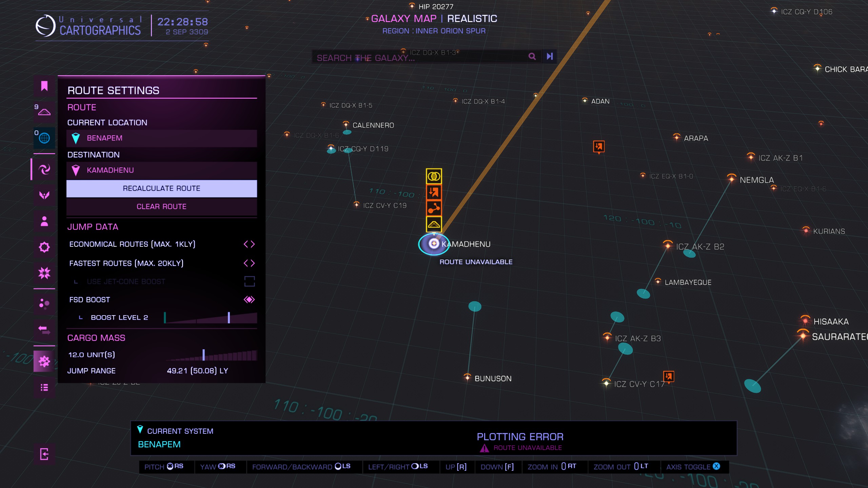868x488 pixels.
Task: Select the NEMGLA star system
Action: pyautogui.click(x=731, y=178)
